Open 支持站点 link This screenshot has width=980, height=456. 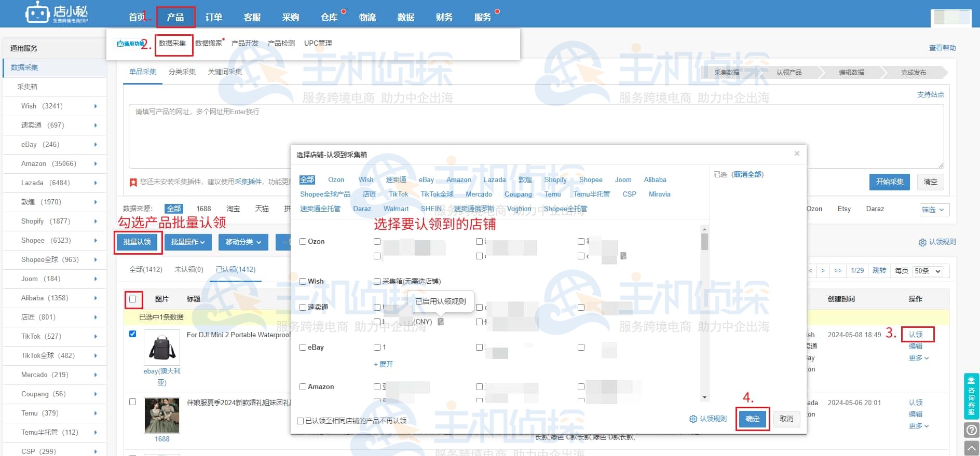(x=931, y=94)
